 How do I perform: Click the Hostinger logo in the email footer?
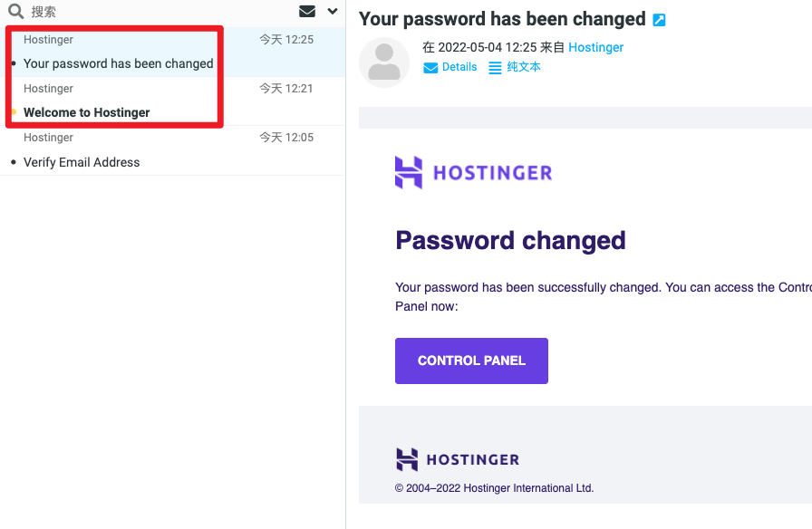tap(457, 459)
